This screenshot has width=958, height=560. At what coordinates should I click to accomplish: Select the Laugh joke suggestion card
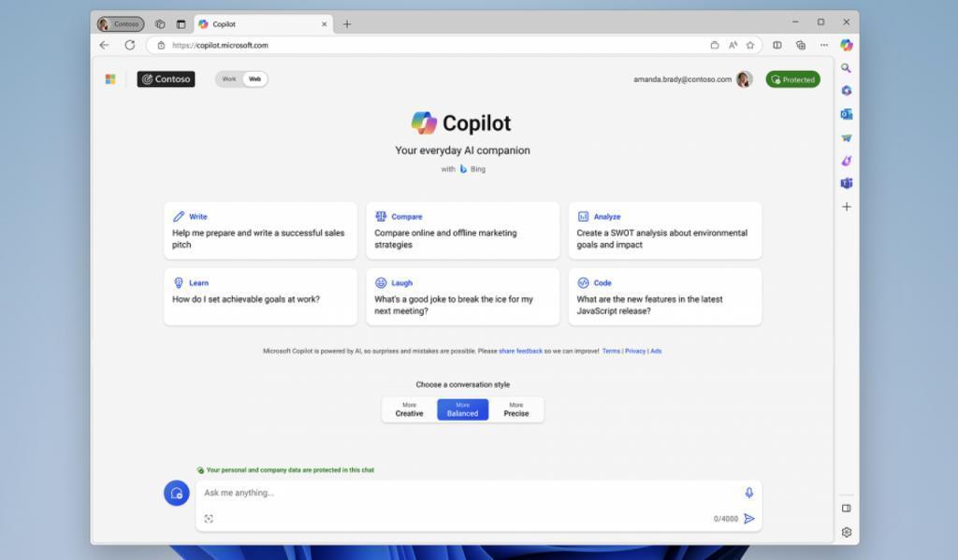pyautogui.click(x=462, y=296)
